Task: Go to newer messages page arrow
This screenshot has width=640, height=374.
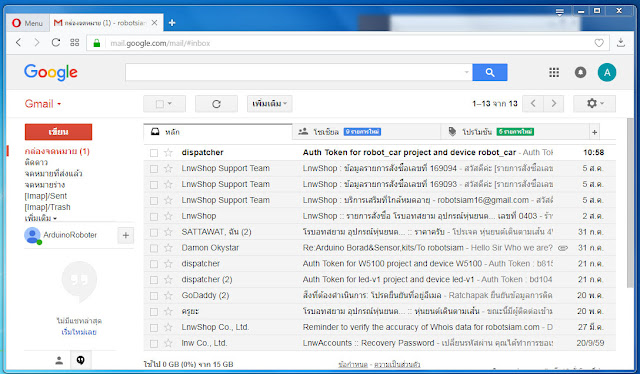Action: coord(533,104)
